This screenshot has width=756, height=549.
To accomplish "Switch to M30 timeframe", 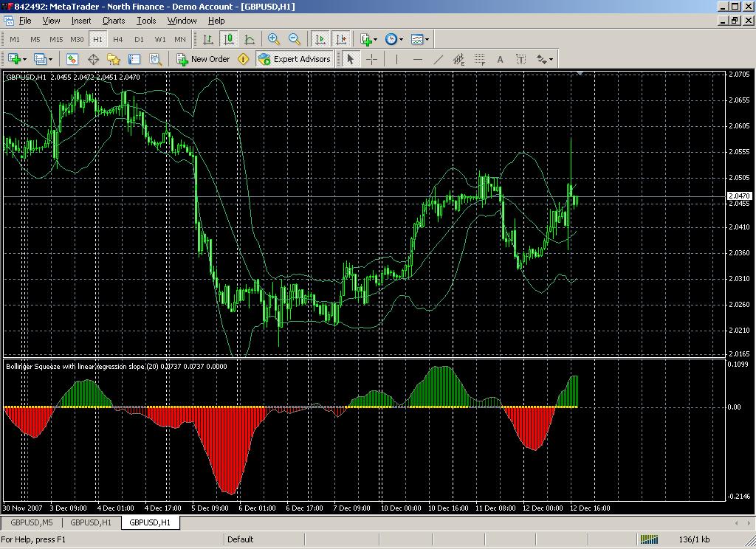I will pyautogui.click(x=77, y=40).
